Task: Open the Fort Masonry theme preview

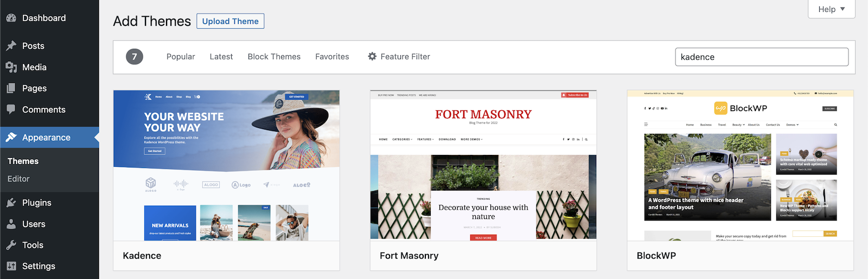Action: click(483, 165)
